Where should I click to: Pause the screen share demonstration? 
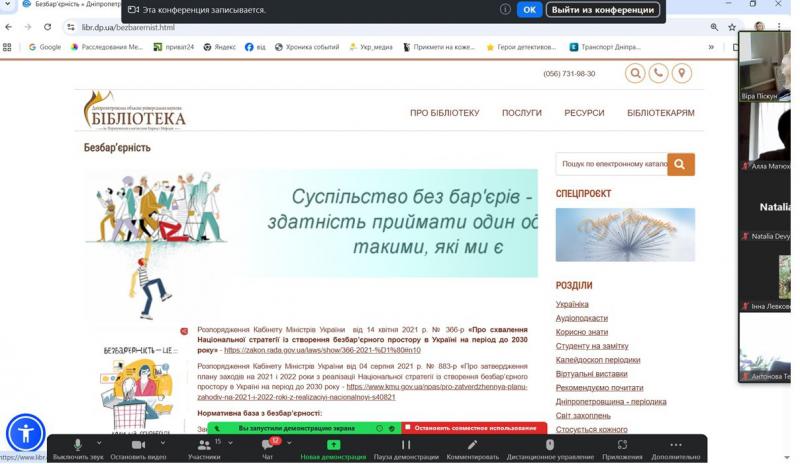coord(406,445)
